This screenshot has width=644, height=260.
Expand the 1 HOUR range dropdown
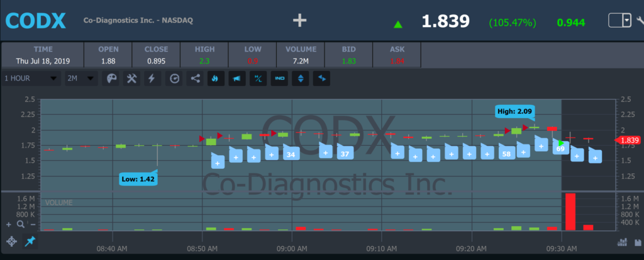pos(31,79)
